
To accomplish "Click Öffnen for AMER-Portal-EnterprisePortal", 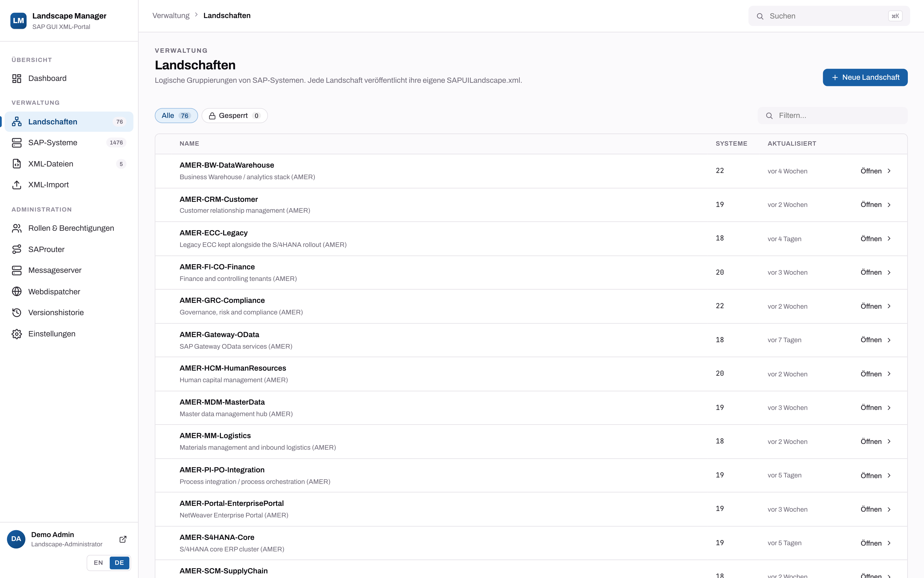I will (x=875, y=509).
